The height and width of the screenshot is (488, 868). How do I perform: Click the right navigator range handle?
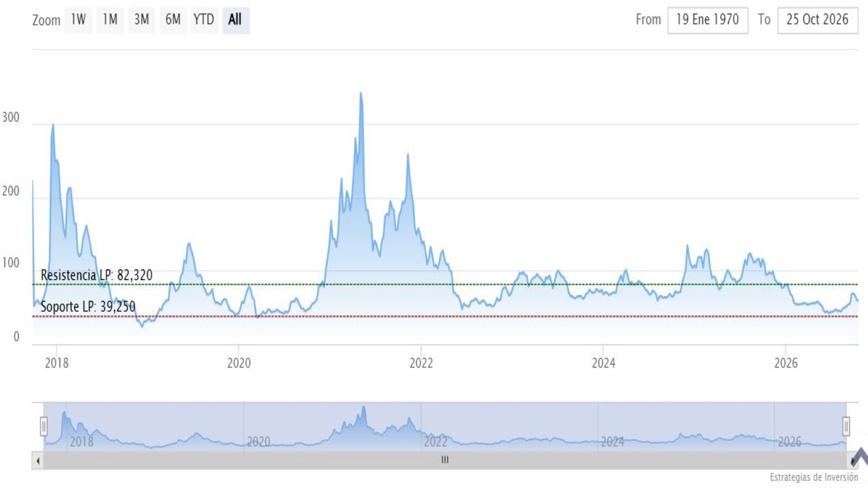click(846, 426)
